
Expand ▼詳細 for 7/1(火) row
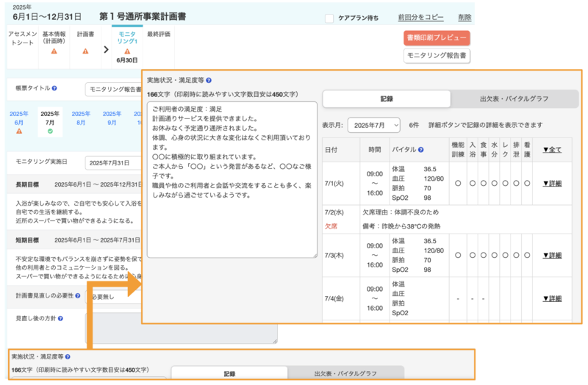click(552, 183)
